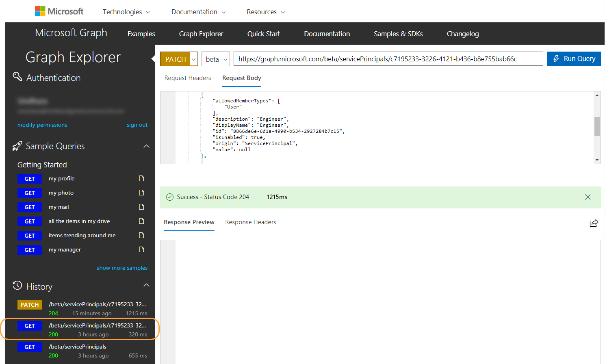Click the response preview pane
The image size is (605, 364).
[380, 302]
